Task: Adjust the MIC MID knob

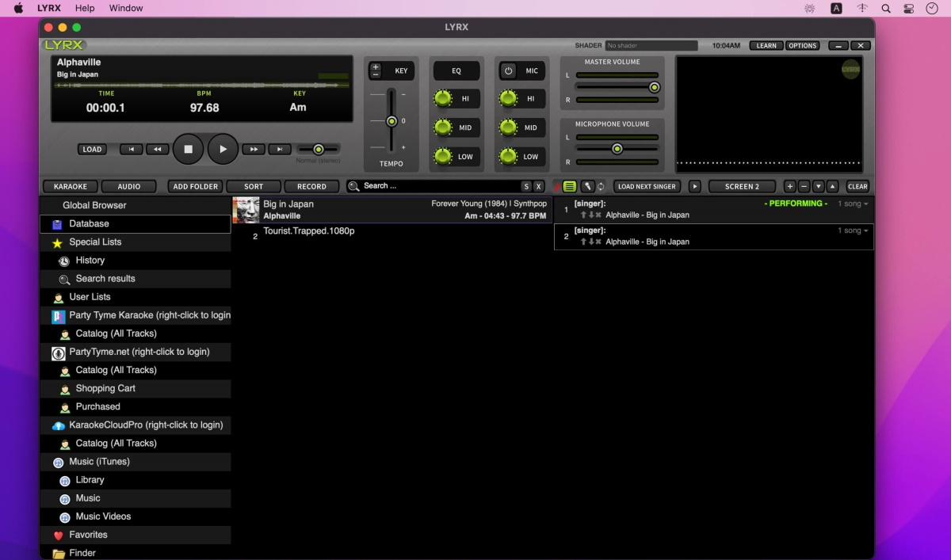Action: point(508,128)
